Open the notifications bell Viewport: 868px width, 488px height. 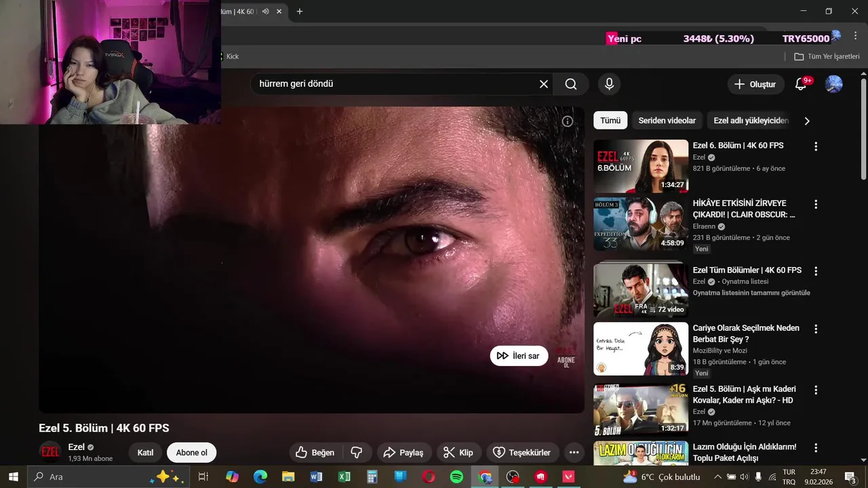click(801, 84)
